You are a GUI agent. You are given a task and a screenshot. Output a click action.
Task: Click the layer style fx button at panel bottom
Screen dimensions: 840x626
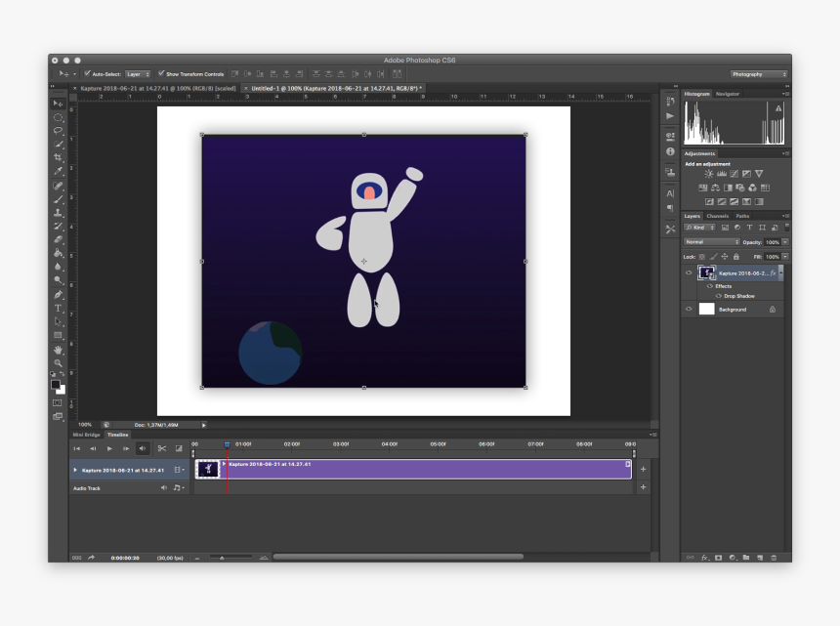tap(705, 558)
